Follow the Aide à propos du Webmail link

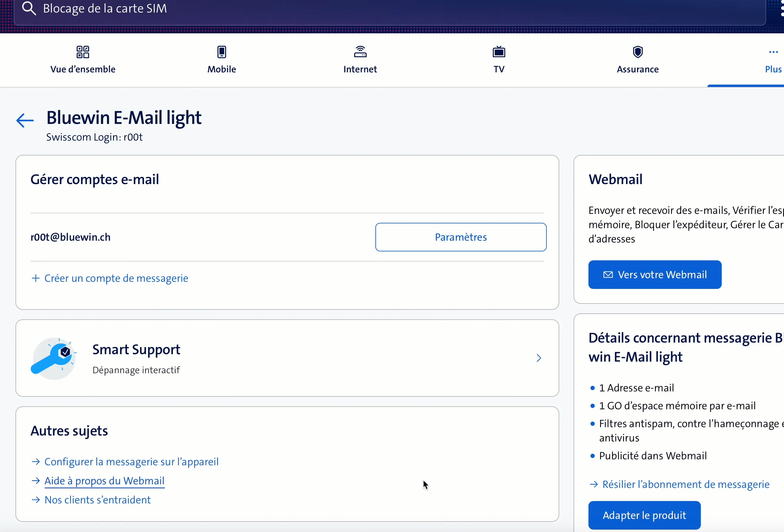coord(104,481)
